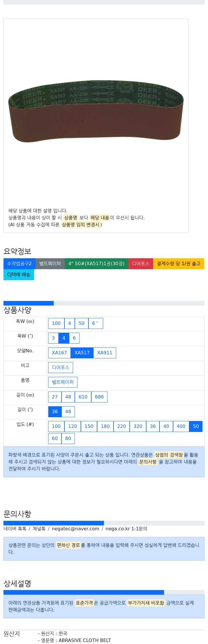Viewport: 208px width, 644px height.
Task: Select the 수작업공구2 category tag
Action: click(x=19, y=264)
